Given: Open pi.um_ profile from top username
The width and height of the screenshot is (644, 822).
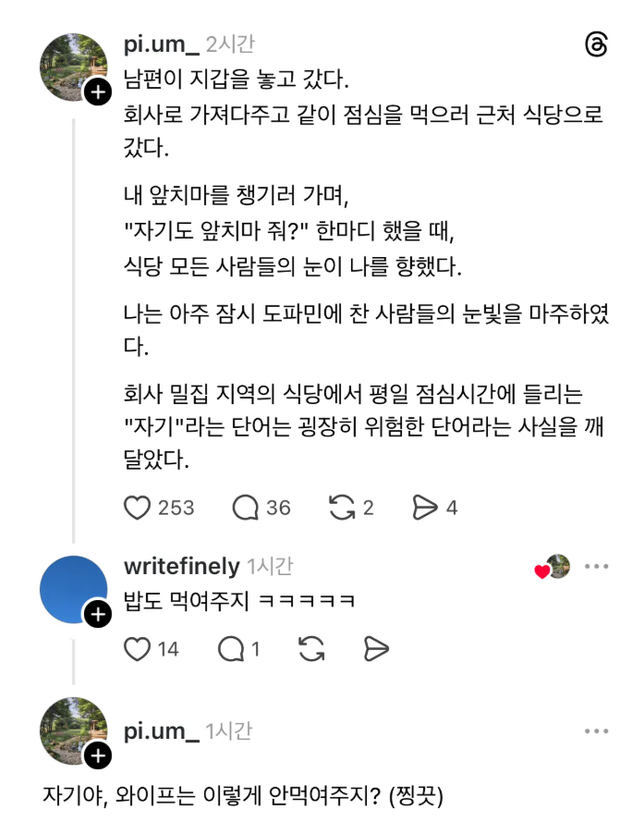Looking at the screenshot, I should coord(161,44).
